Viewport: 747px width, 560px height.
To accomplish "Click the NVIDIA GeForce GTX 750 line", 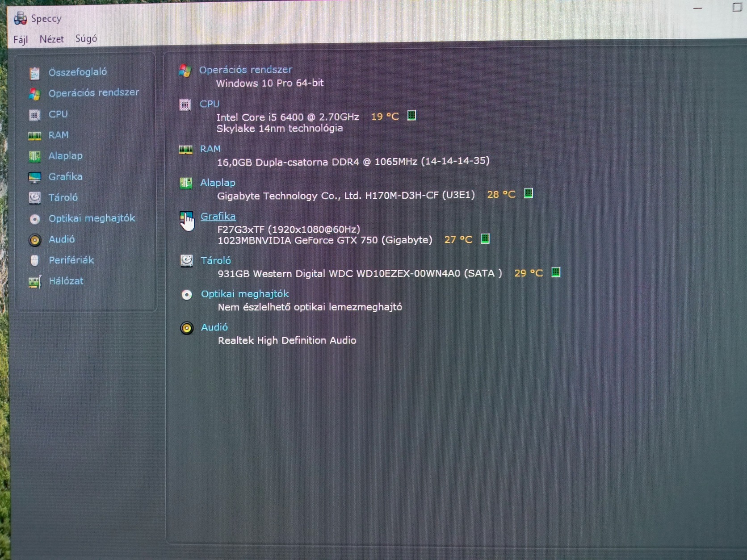I will tap(325, 240).
